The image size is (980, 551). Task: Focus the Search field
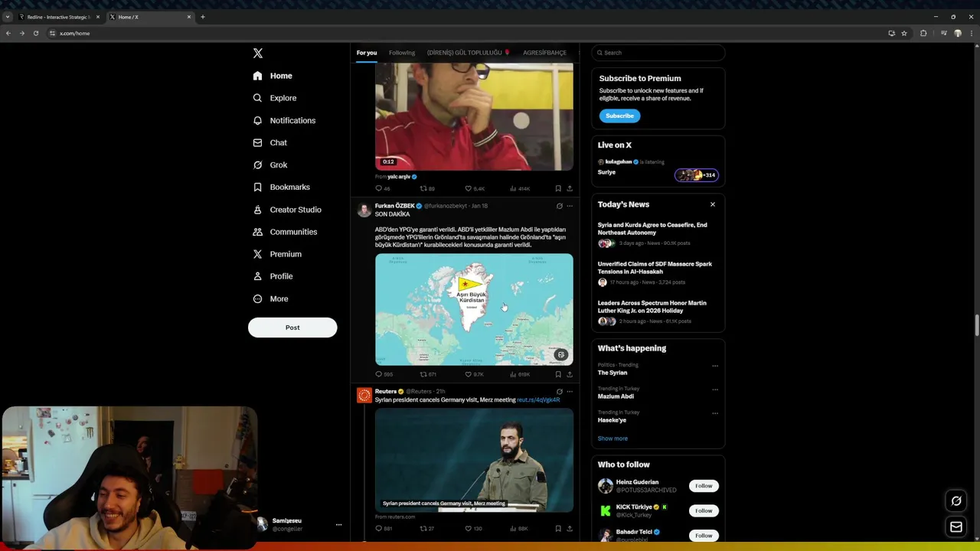(x=658, y=53)
